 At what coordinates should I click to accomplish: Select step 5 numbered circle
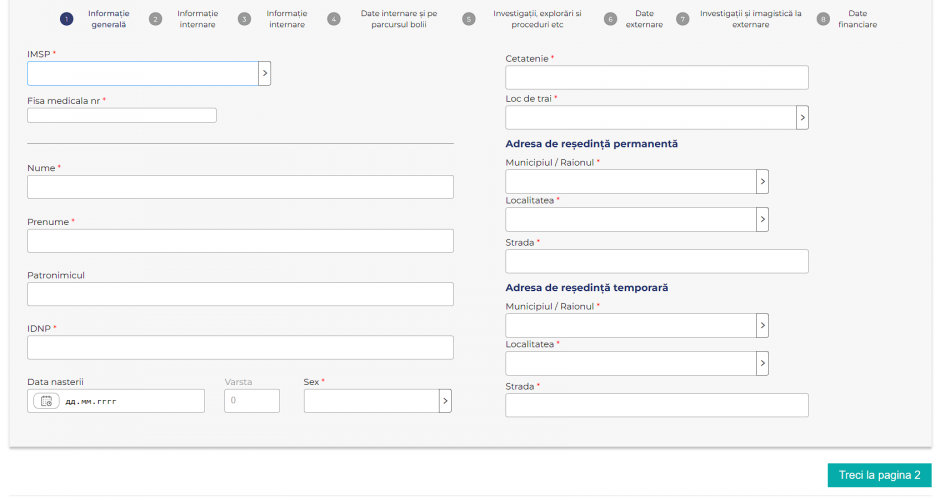[x=469, y=19]
